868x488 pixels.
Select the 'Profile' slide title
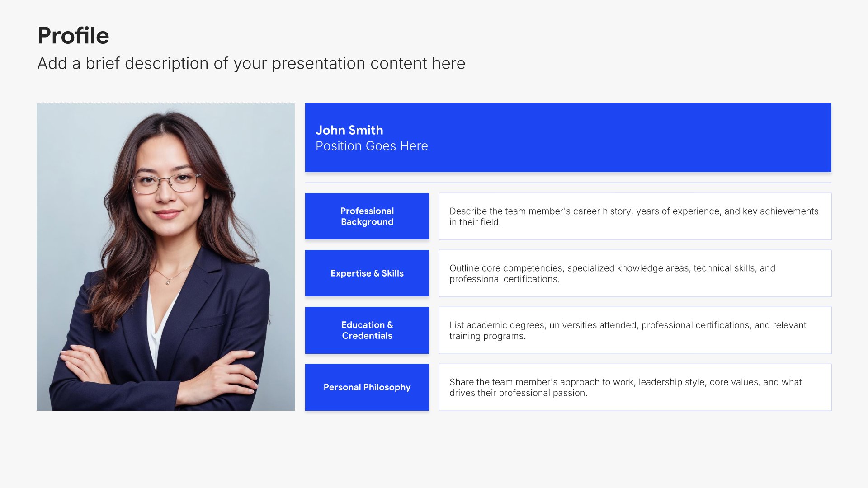73,36
